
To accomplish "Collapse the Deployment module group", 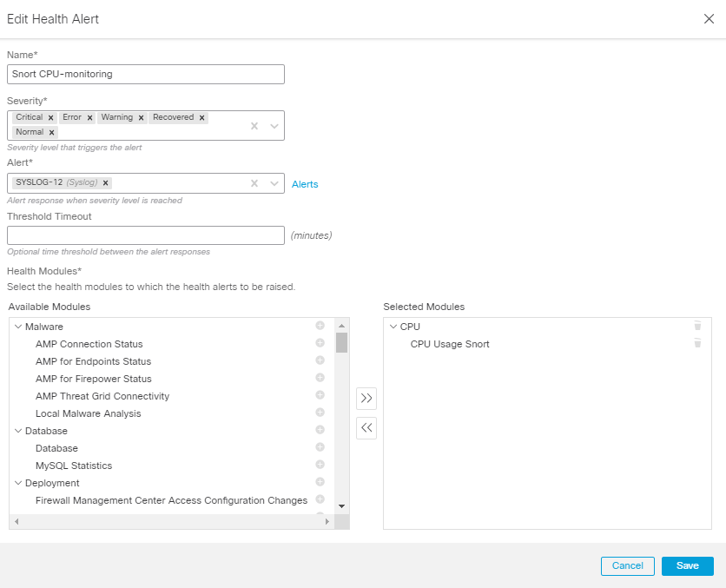I will (x=20, y=482).
